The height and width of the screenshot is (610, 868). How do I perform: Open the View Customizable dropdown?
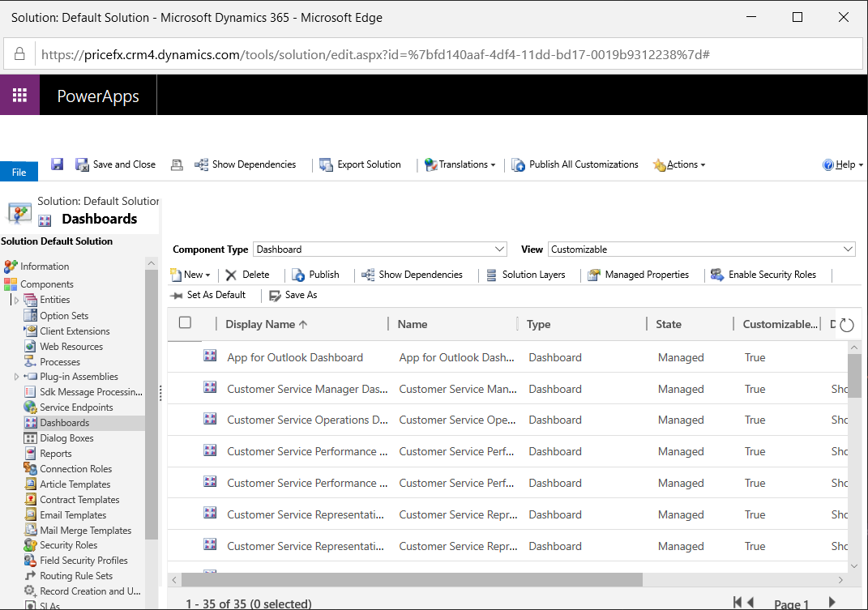[x=702, y=250]
